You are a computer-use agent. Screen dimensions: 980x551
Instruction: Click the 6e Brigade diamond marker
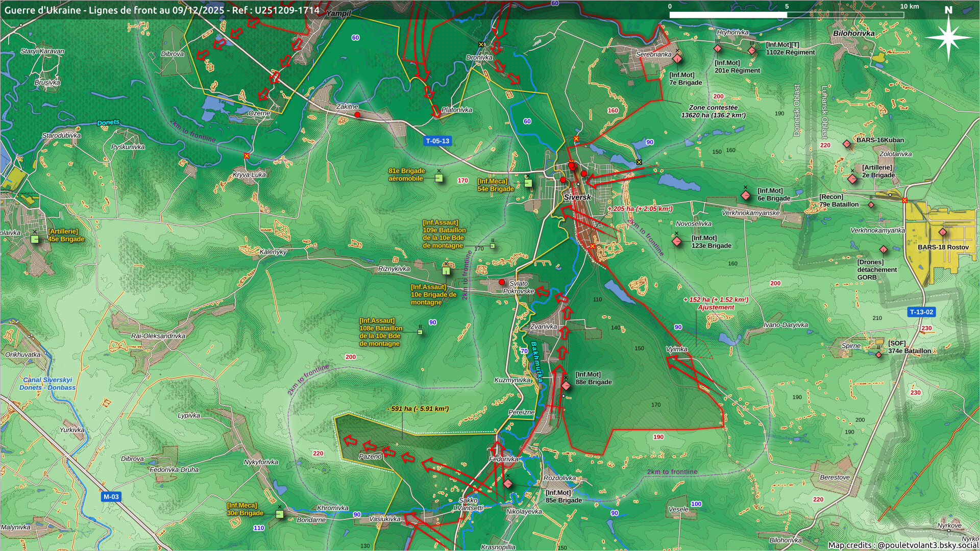[x=746, y=195]
